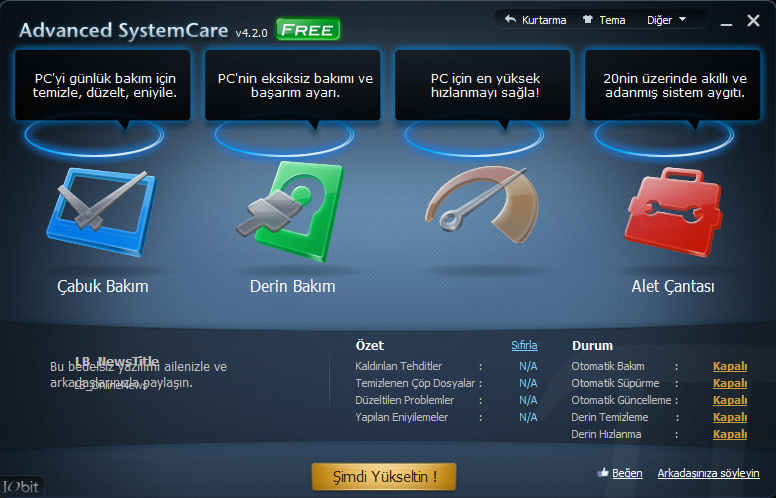Click the Temizlenen Çöp Dosyalar N/A value
The image size is (776, 498).
pyautogui.click(x=528, y=383)
